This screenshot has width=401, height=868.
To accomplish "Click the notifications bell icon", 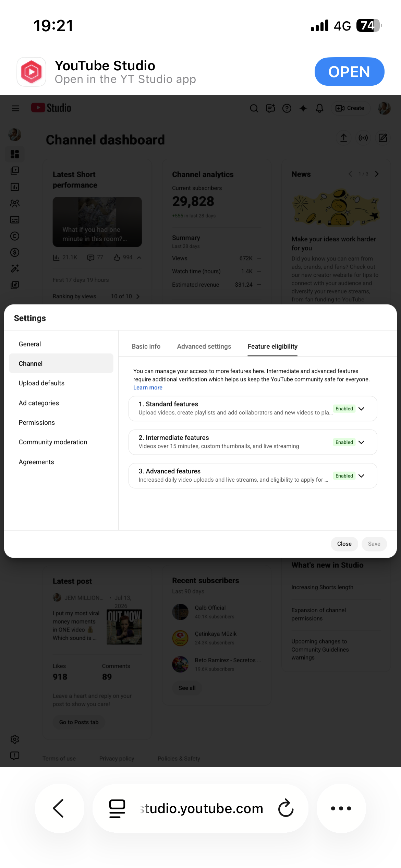I will [319, 108].
